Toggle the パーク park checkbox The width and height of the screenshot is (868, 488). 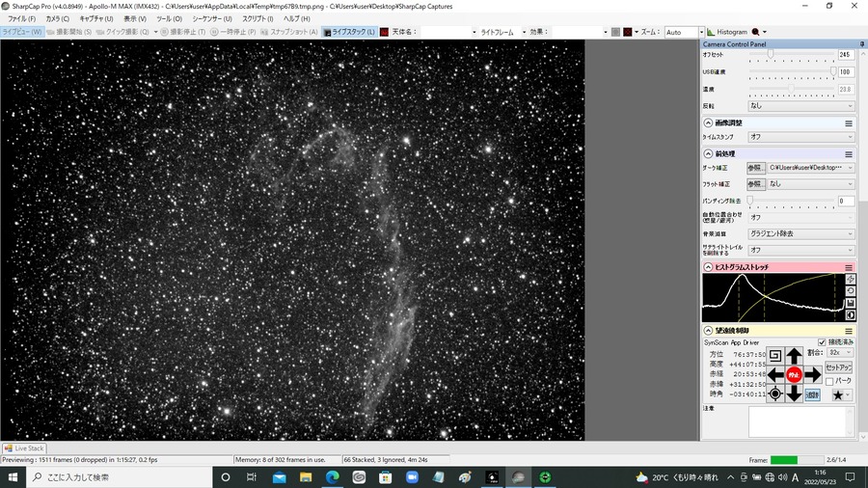pos(828,381)
